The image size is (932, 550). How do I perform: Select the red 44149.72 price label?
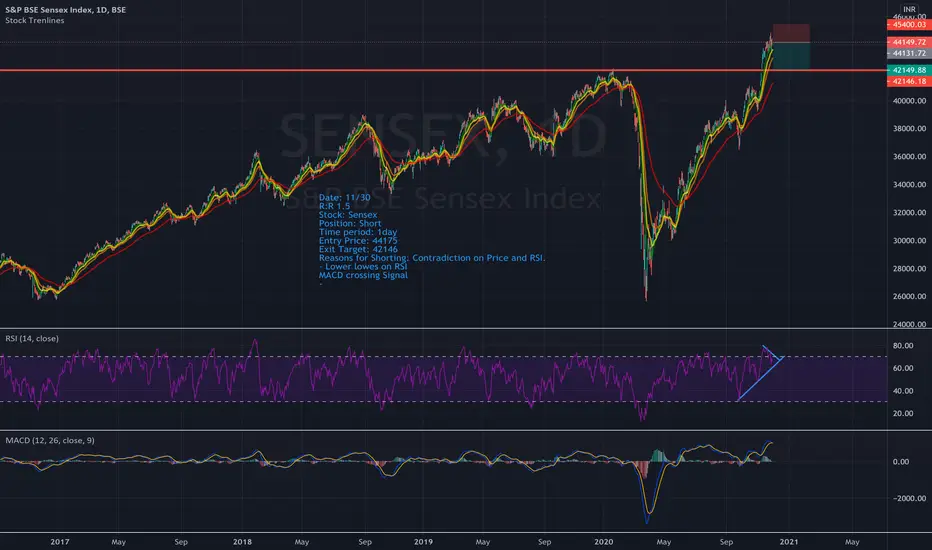point(909,42)
